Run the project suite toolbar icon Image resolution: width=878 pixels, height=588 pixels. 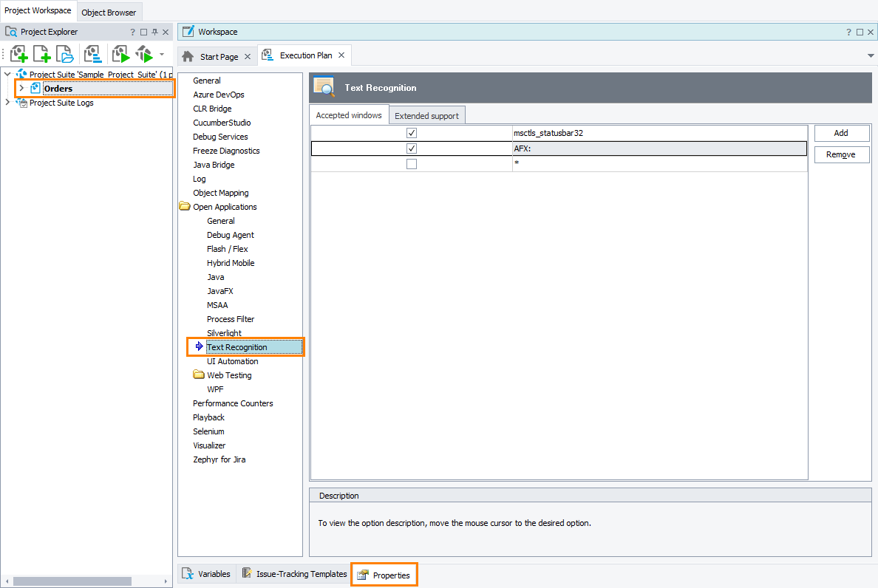click(x=143, y=53)
